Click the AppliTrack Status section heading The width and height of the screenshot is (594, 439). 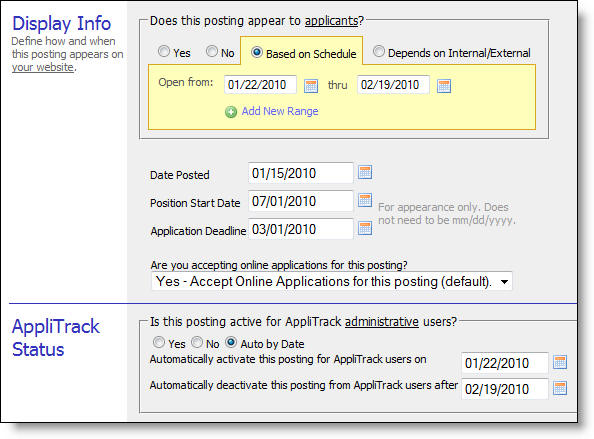click(x=56, y=337)
